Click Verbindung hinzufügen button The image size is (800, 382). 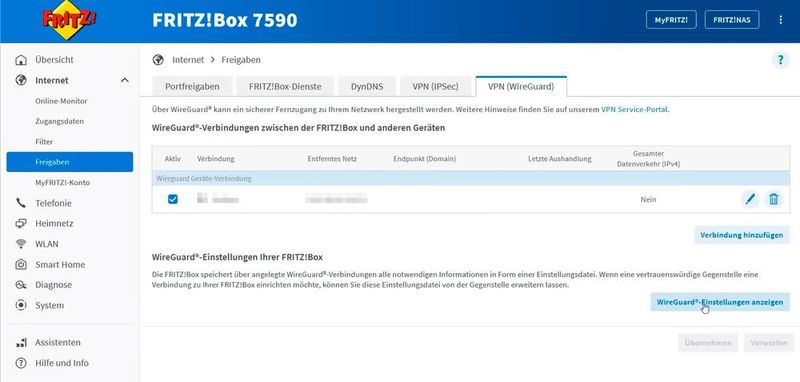pos(741,235)
